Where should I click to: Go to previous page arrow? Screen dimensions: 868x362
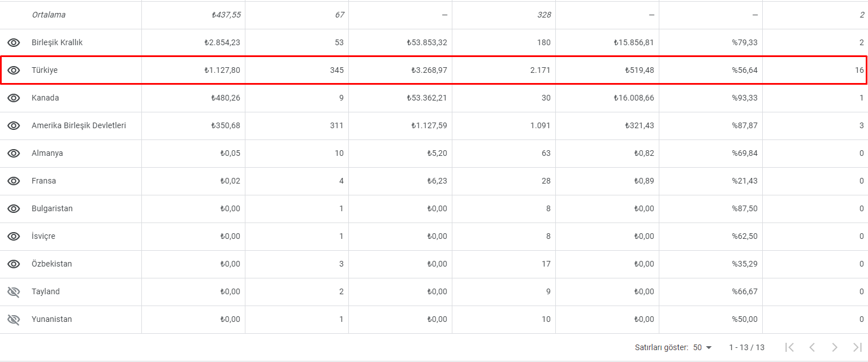pos(812,347)
